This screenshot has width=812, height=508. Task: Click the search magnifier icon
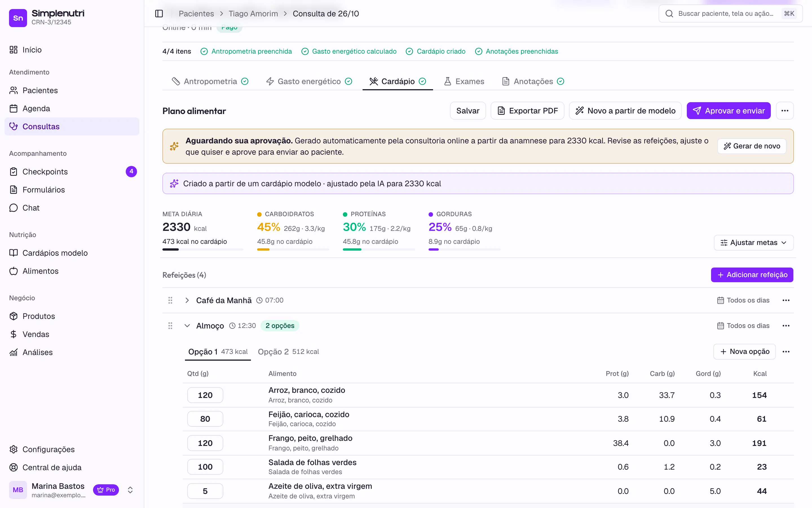coord(669,14)
